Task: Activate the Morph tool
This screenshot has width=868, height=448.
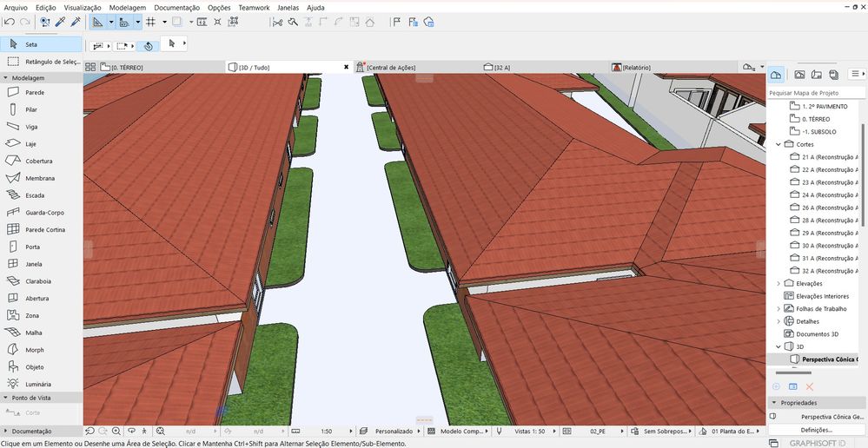Action: coord(35,350)
